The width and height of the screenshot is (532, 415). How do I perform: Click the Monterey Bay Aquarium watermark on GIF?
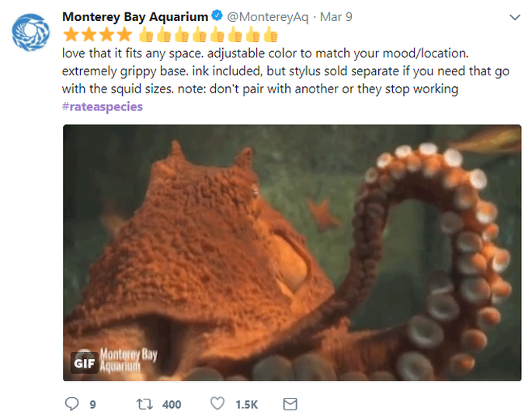click(129, 360)
